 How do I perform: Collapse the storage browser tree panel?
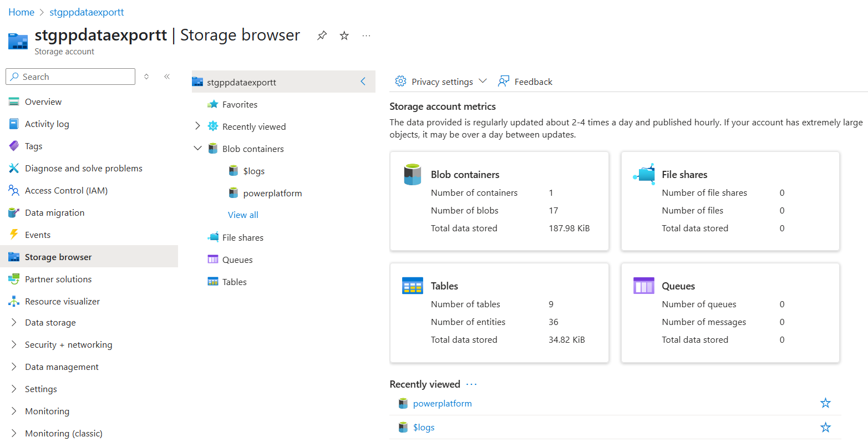click(363, 82)
